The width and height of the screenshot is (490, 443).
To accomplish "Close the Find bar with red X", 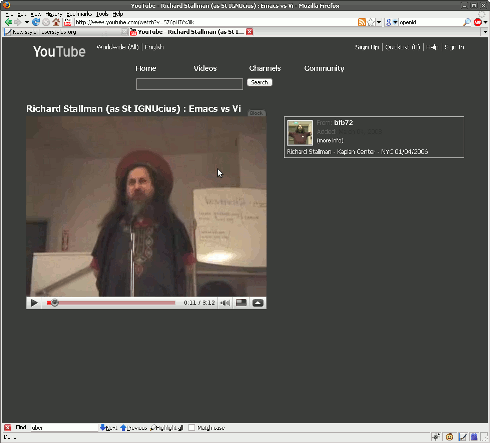I will (x=7, y=428).
